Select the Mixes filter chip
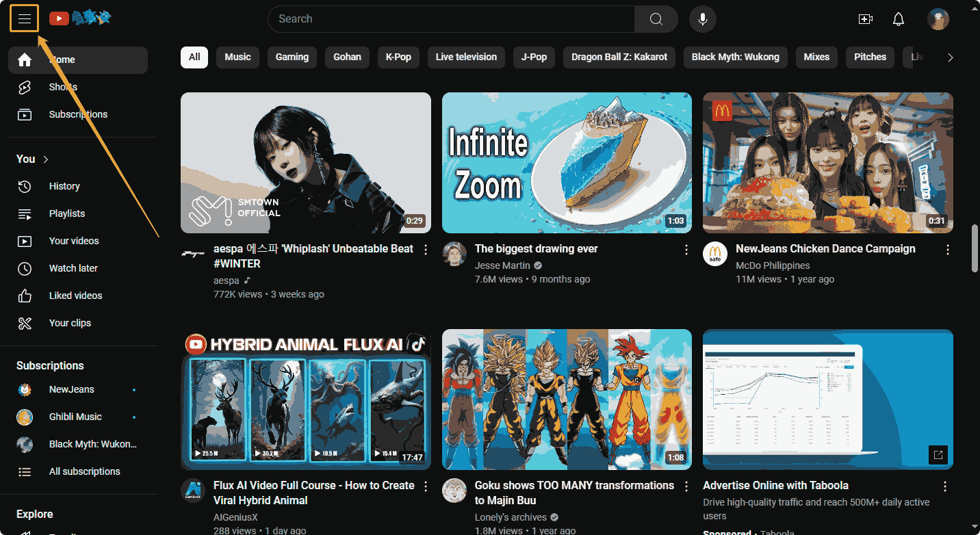The width and height of the screenshot is (980, 535). click(x=816, y=57)
